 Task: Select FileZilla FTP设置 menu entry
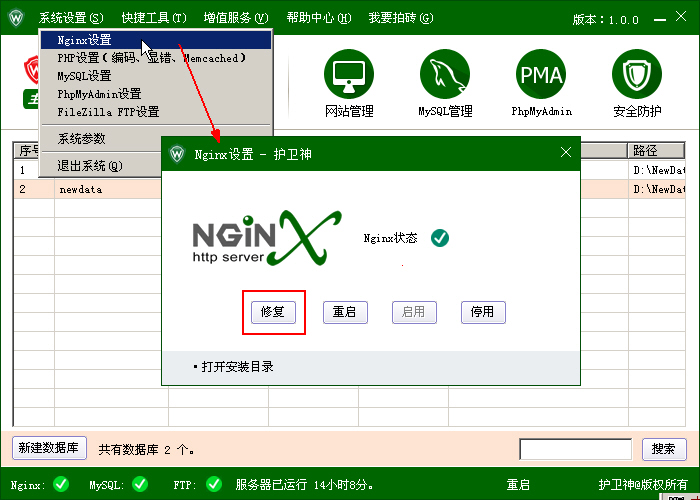pos(156,112)
